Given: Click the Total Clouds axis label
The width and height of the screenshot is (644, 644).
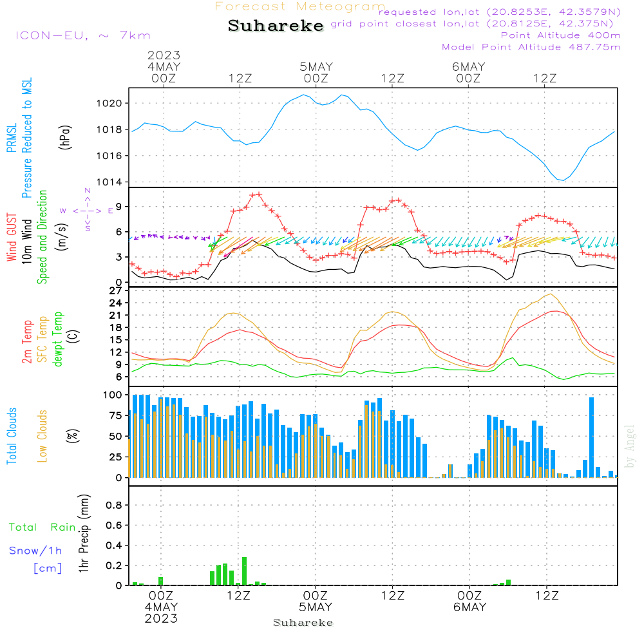Looking at the screenshot, I should tap(12, 436).
